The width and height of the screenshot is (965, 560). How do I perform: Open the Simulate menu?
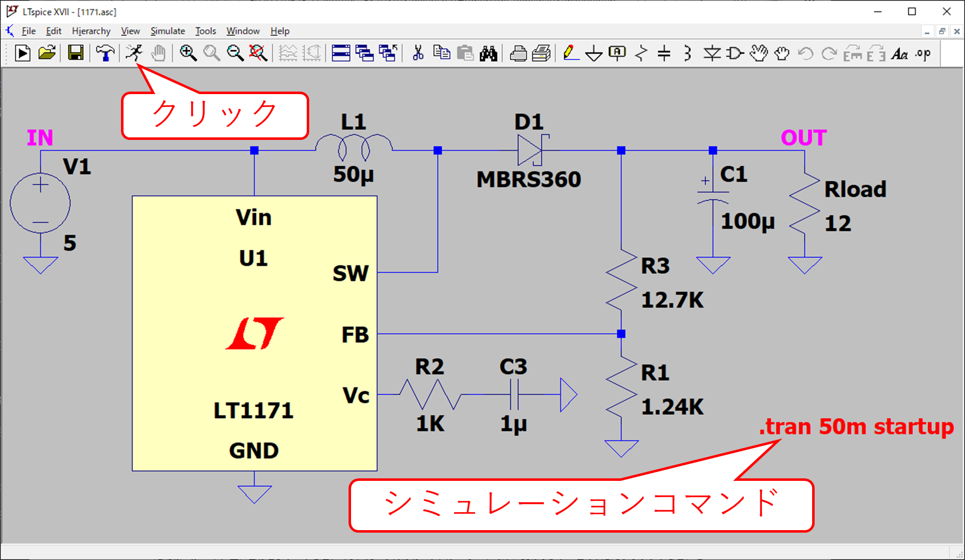tap(167, 31)
